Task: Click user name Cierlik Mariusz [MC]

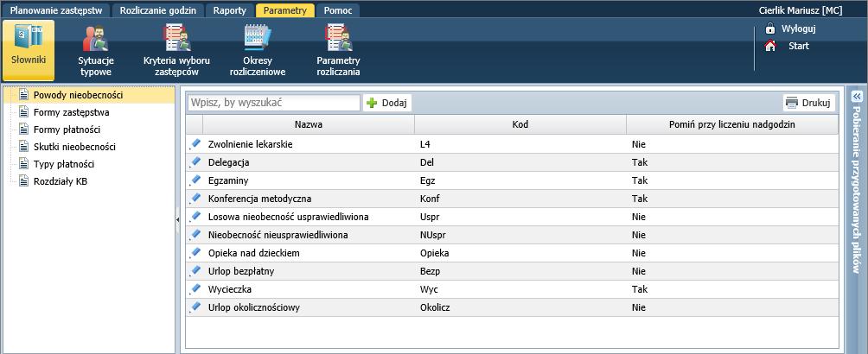Action: pyautogui.click(x=801, y=10)
